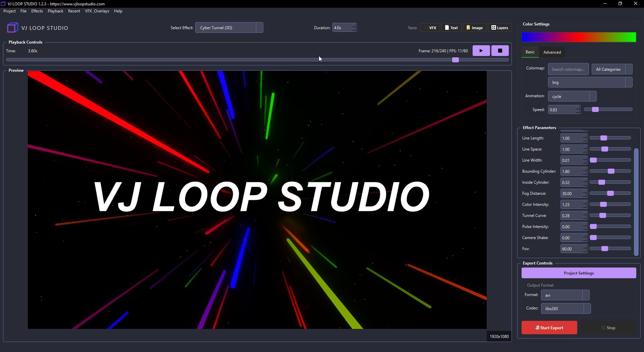Adjust the animation Speed slider
Image resolution: width=644 pixels, height=352 pixels.
[595, 109]
